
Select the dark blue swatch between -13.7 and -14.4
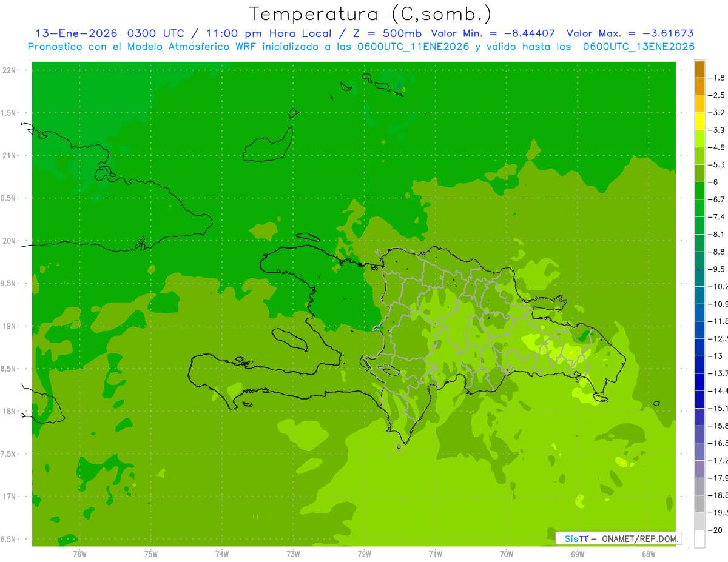pyautogui.click(x=699, y=382)
